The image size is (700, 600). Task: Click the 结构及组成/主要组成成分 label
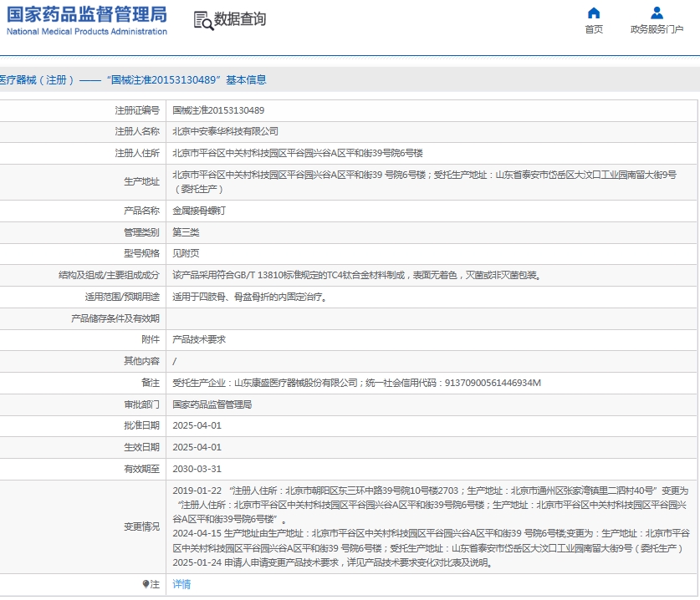tap(109, 275)
